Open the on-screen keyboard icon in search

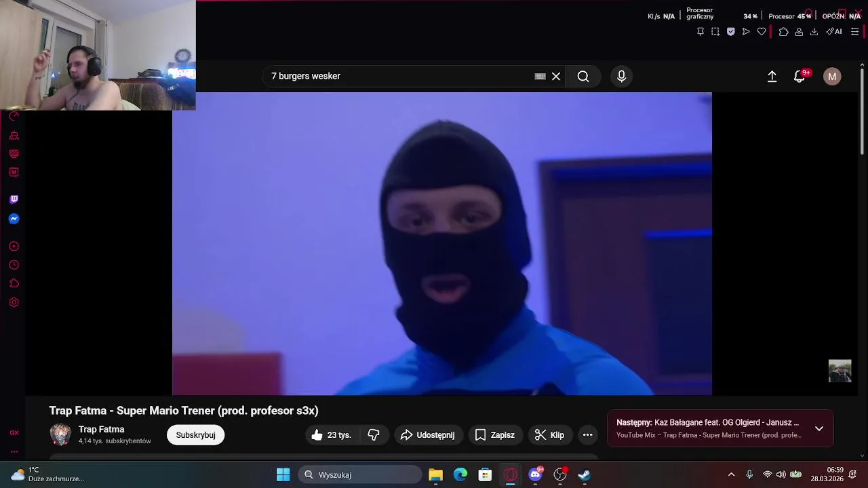tap(540, 77)
